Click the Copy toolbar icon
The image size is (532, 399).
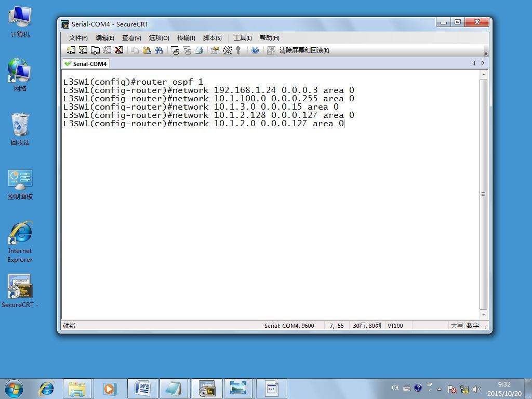point(135,50)
